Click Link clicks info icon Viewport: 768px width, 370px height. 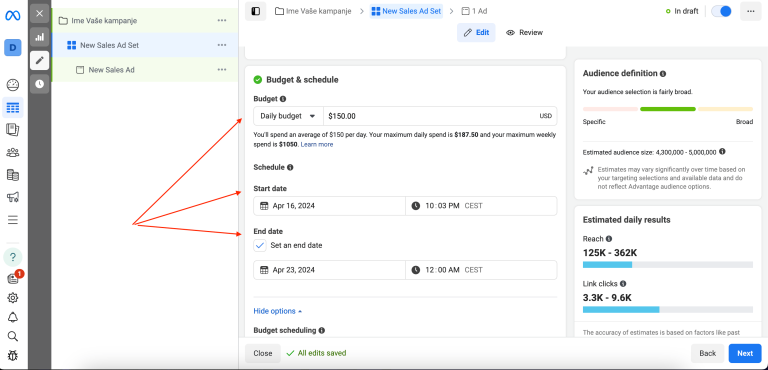[x=623, y=283]
